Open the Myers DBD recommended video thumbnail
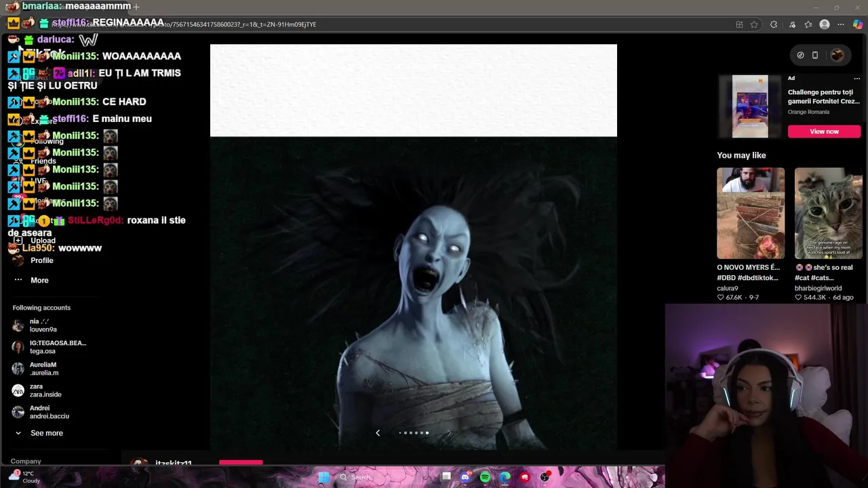This screenshot has width=868, height=488. (x=751, y=213)
